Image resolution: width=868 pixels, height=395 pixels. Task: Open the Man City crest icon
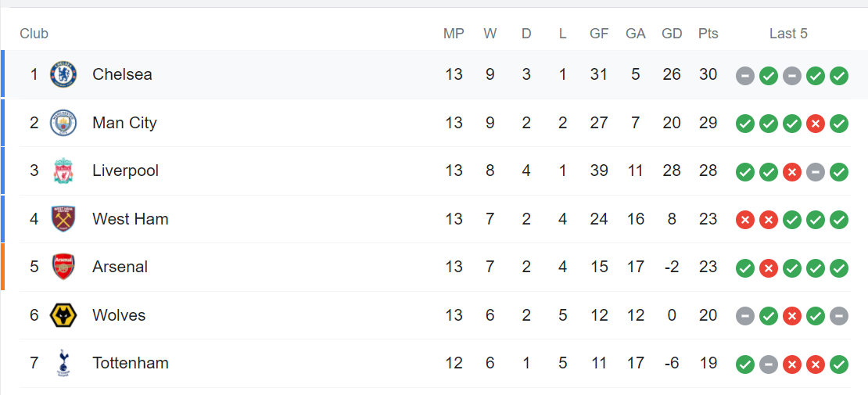click(x=63, y=123)
